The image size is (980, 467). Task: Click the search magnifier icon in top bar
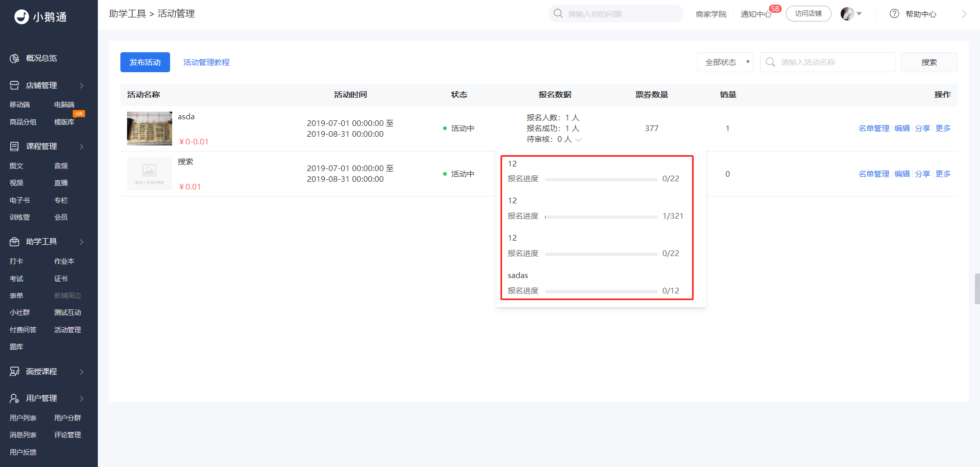pyautogui.click(x=558, y=14)
